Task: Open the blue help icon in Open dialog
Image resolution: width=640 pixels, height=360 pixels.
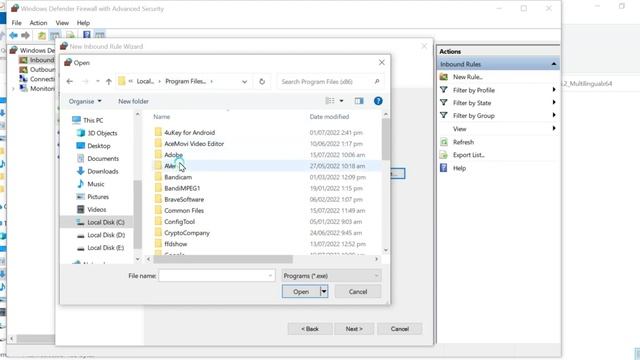Action: pyautogui.click(x=378, y=101)
